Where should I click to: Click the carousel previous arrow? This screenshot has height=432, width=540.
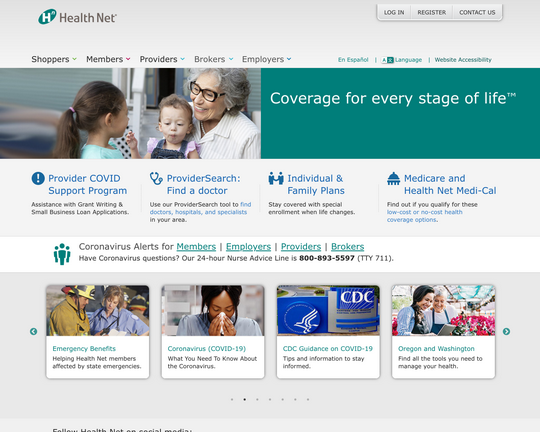click(33, 331)
